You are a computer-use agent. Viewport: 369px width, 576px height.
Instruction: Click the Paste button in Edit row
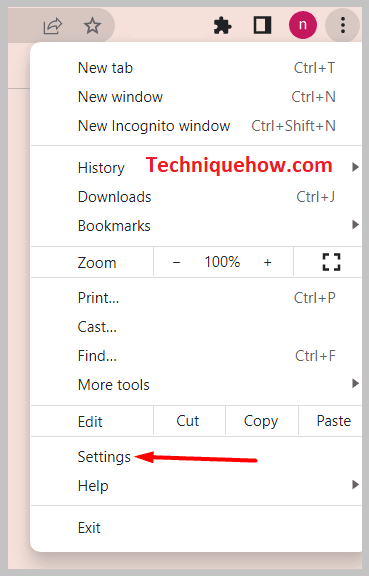pyautogui.click(x=333, y=421)
